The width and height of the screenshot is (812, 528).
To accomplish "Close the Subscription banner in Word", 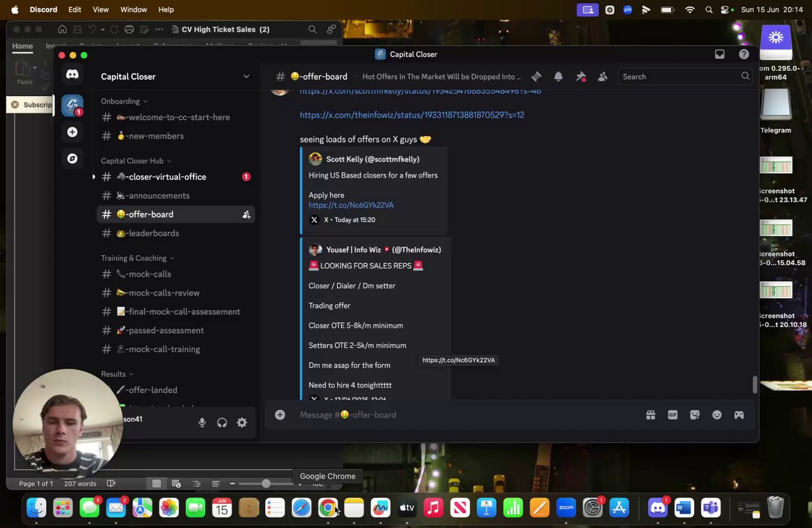I will click(x=15, y=105).
